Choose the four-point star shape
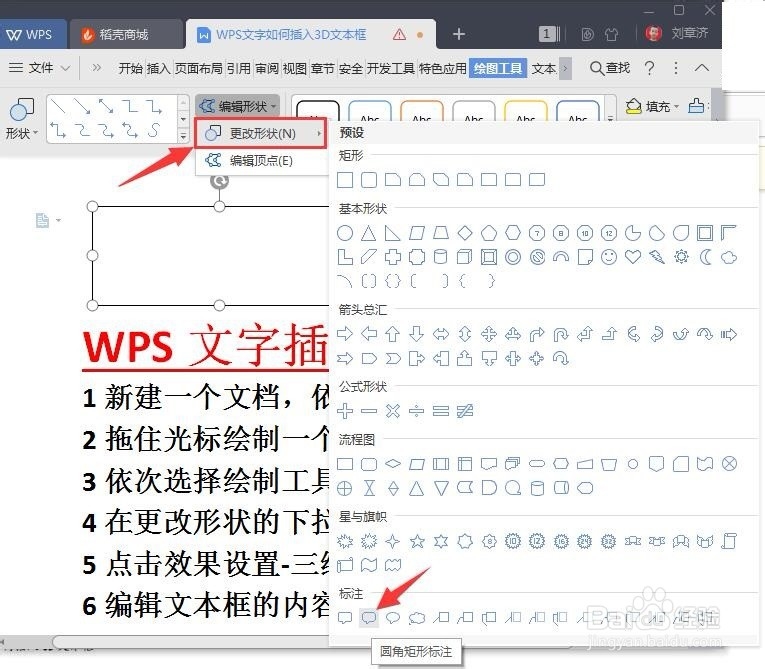Screen dimensions: 765x669 click(393, 541)
